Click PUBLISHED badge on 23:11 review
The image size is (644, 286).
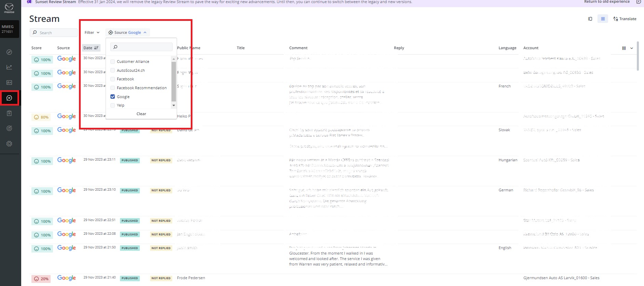(130, 160)
